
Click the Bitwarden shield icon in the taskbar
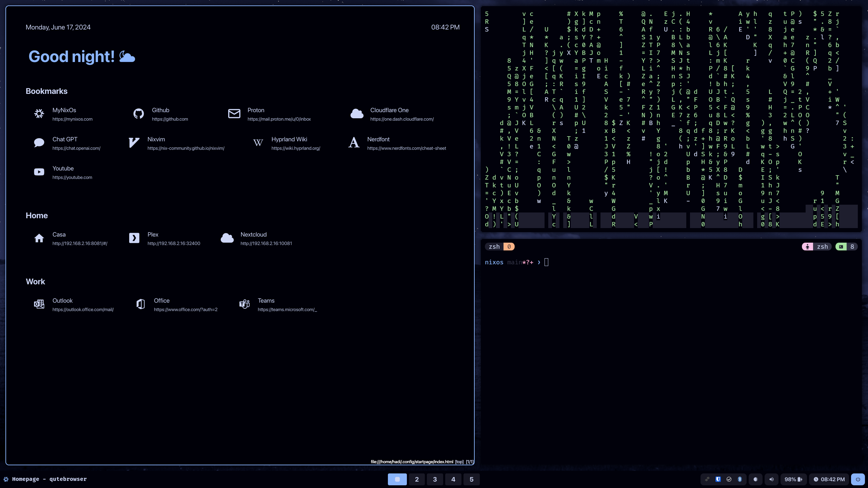[x=718, y=479]
